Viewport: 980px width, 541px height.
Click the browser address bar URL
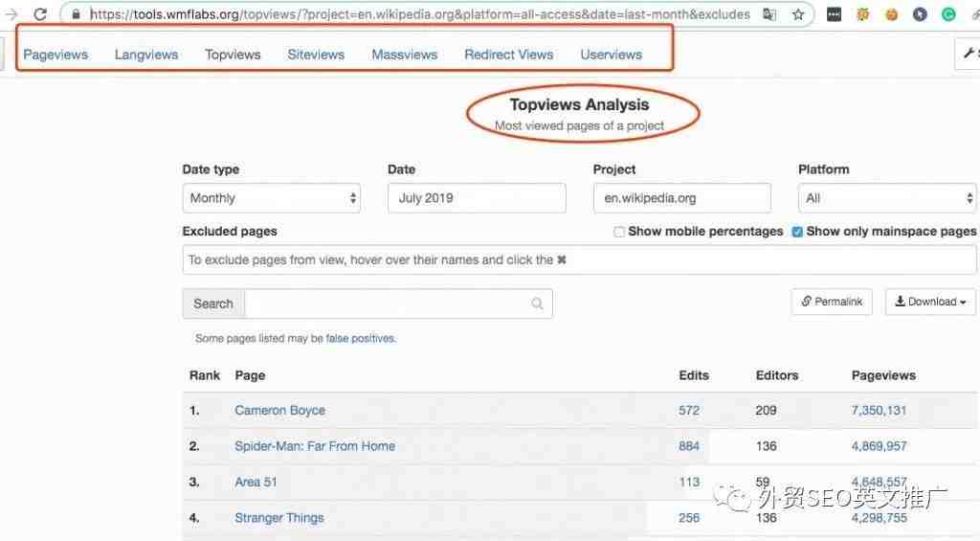(420, 13)
